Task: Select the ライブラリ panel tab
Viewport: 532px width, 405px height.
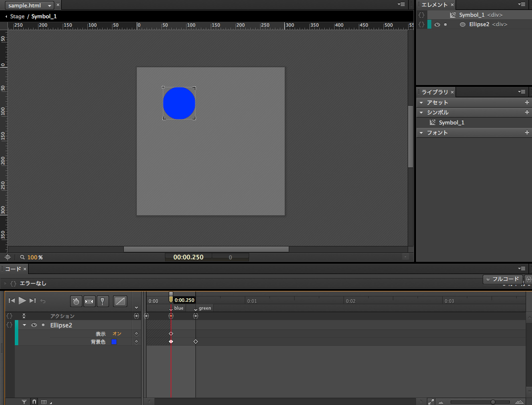Action: pyautogui.click(x=435, y=92)
